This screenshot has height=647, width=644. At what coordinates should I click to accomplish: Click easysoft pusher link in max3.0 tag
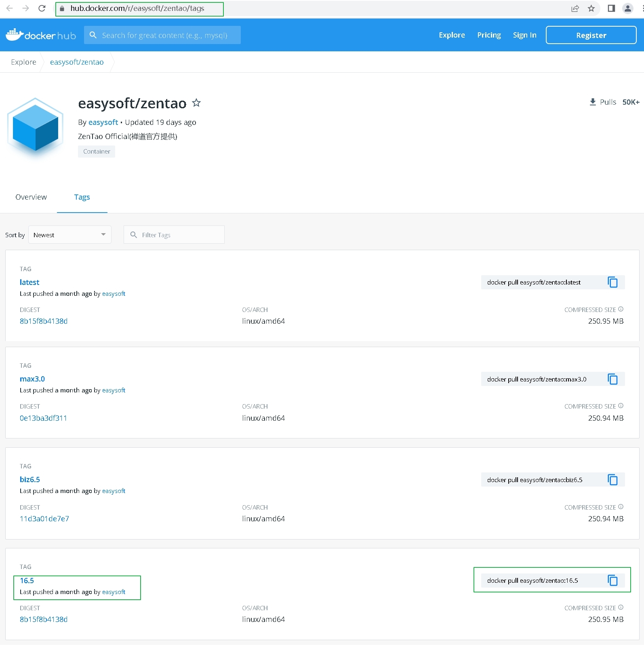click(x=114, y=390)
